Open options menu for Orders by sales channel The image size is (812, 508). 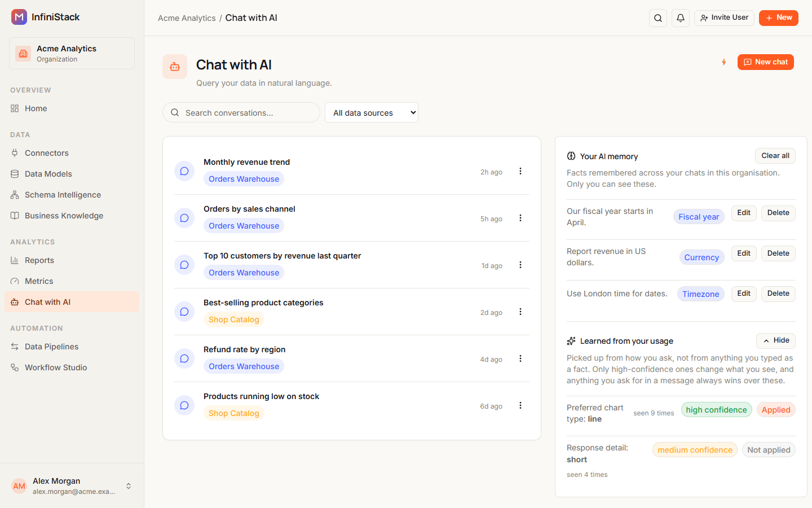click(x=520, y=218)
